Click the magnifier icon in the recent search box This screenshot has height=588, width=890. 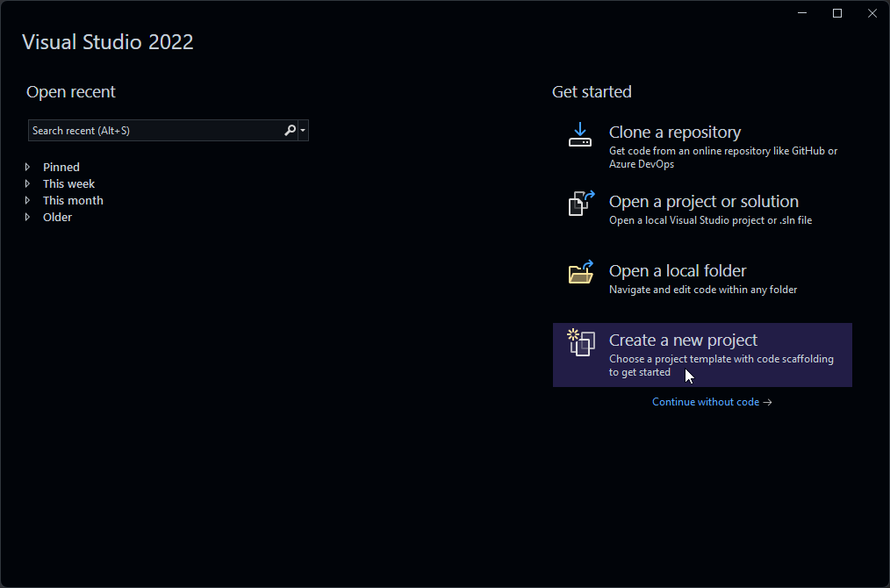coord(290,130)
